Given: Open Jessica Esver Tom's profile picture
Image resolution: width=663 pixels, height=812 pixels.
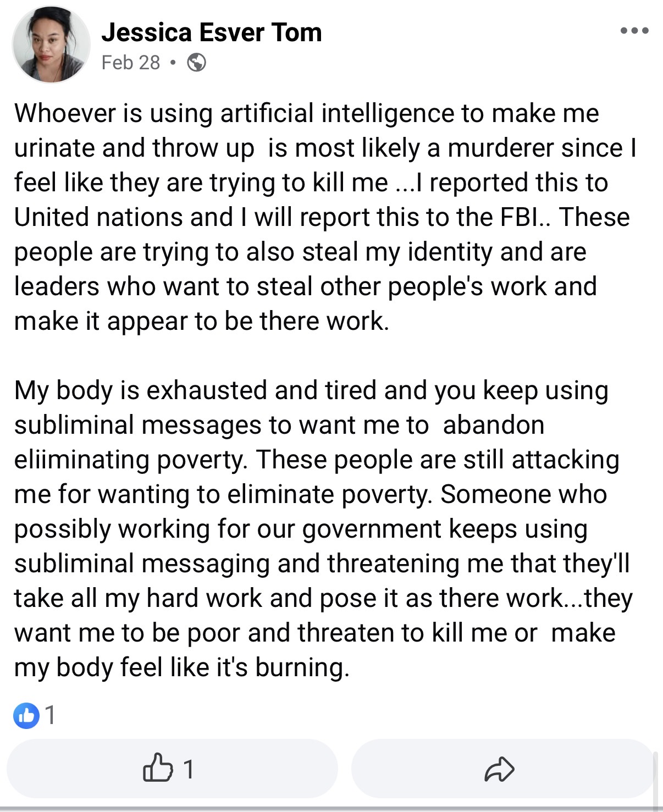Looking at the screenshot, I should [51, 45].
